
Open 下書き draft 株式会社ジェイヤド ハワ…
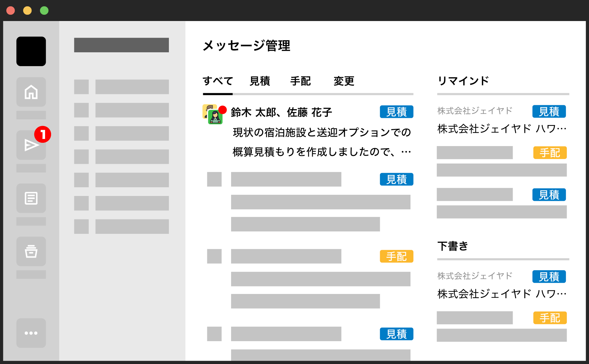coord(501,294)
